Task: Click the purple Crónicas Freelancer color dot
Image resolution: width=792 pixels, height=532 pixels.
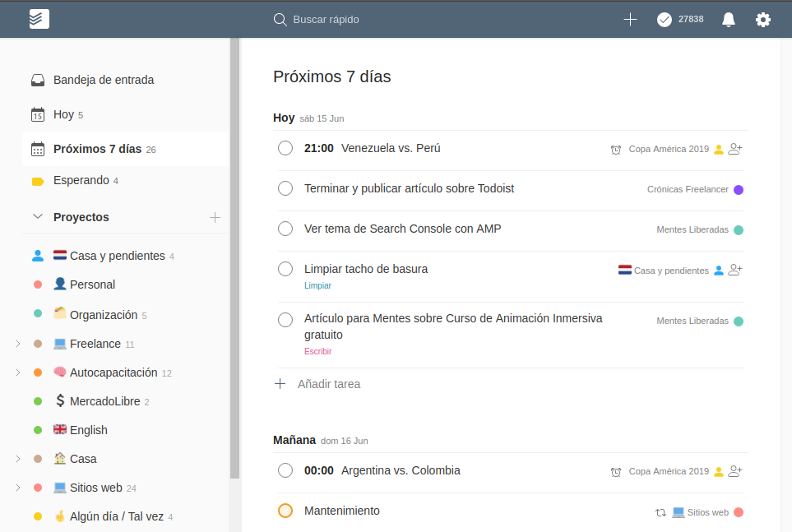Action: [739, 190]
